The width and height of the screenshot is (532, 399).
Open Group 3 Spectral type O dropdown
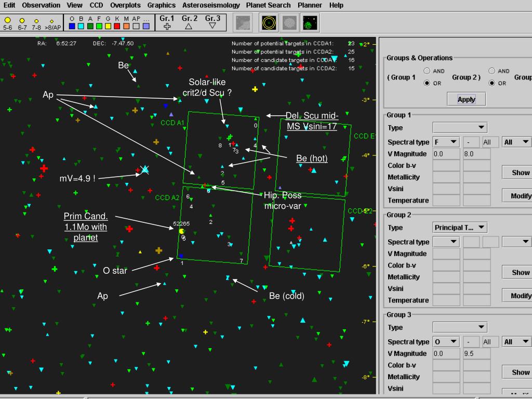(446, 341)
